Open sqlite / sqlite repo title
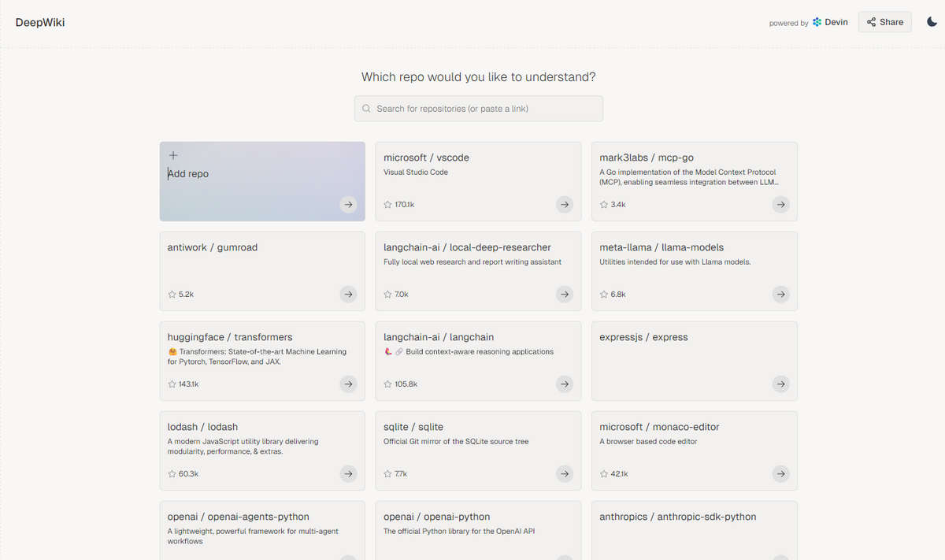The width and height of the screenshot is (945, 560). pos(413,427)
